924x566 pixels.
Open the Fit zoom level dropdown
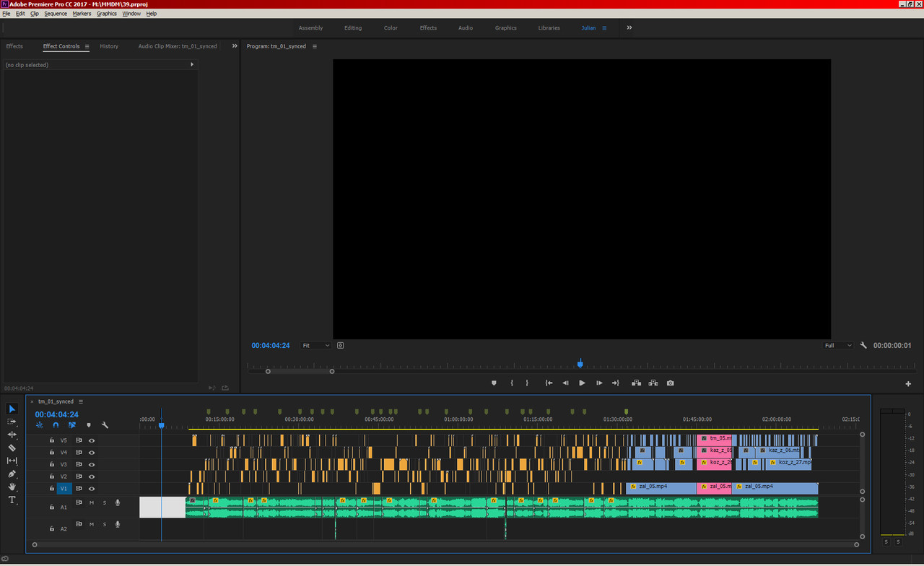[315, 346]
